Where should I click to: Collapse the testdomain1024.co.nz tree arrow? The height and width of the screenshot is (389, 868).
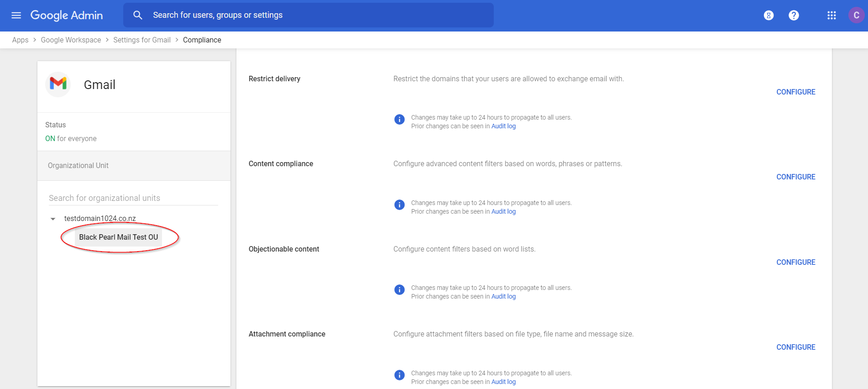tap(53, 219)
